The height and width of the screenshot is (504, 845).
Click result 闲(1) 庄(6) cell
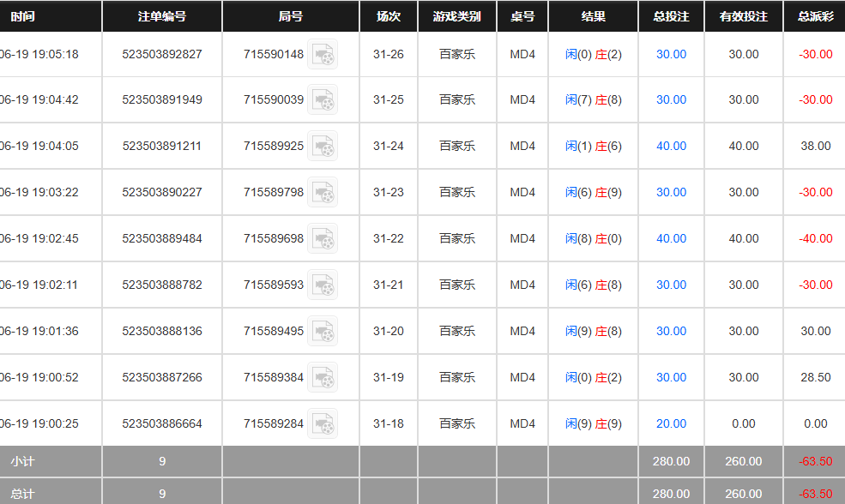pos(594,146)
